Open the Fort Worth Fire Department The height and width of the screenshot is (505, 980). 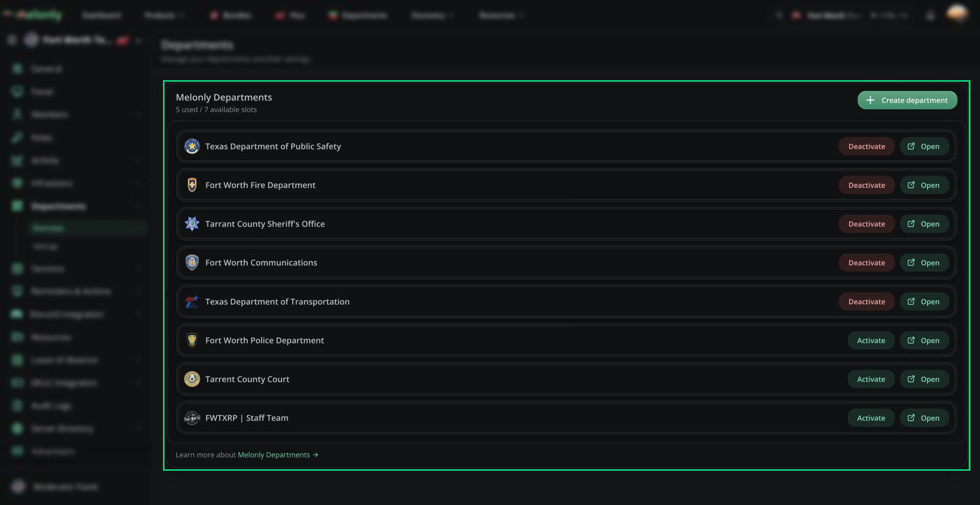pos(924,185)
